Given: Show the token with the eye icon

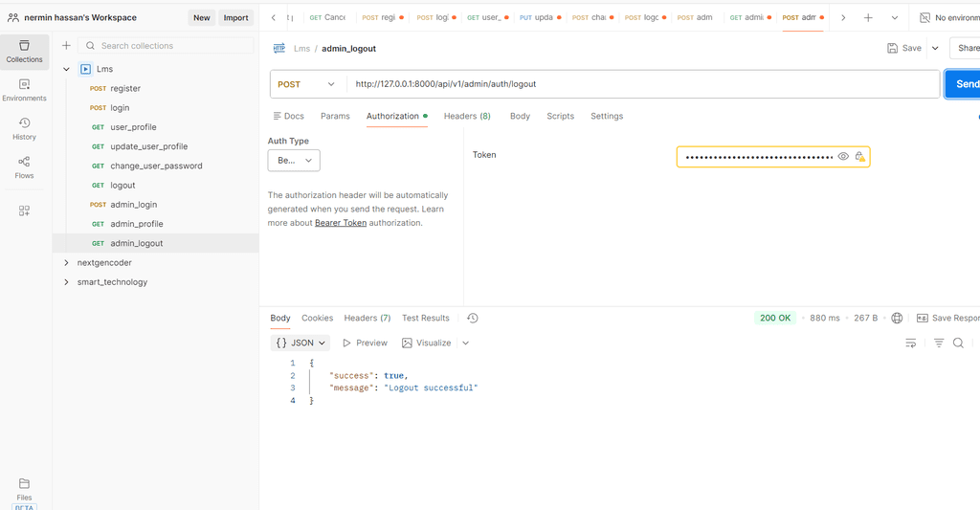Looking at the screenshot, I should click(843, 156).
